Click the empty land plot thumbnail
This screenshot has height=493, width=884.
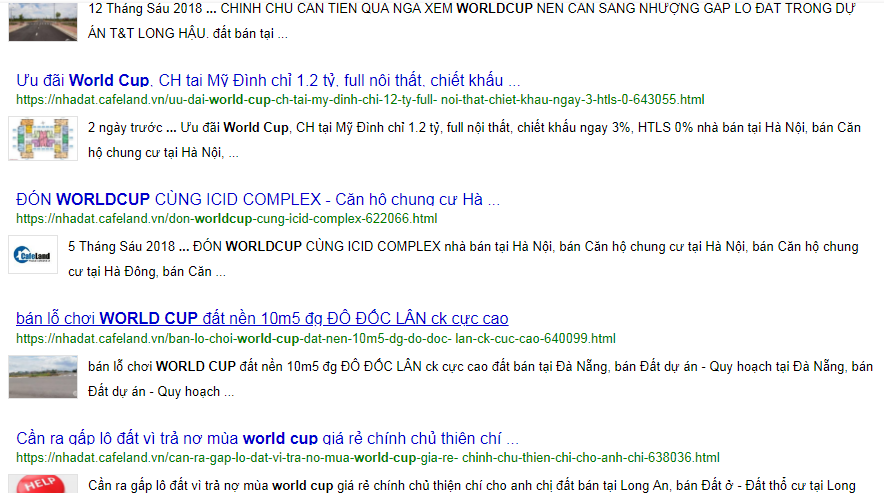pos(38,377)
